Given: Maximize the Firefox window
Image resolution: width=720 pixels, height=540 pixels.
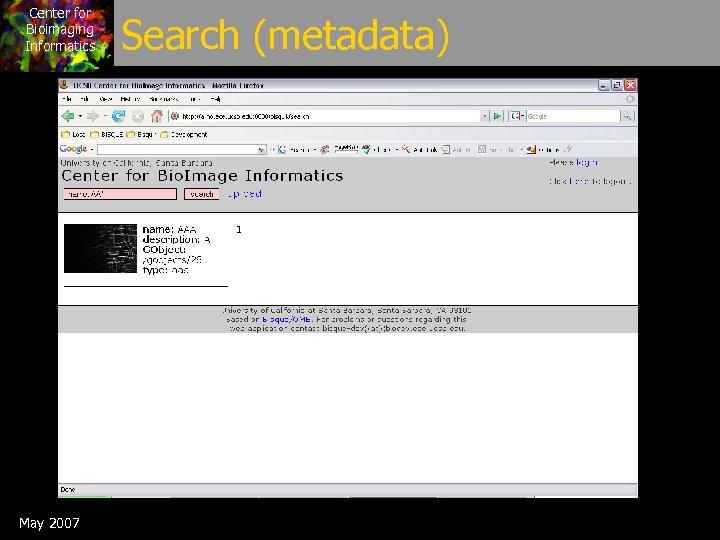Looking at the screenshot, I should pos(617,85).
